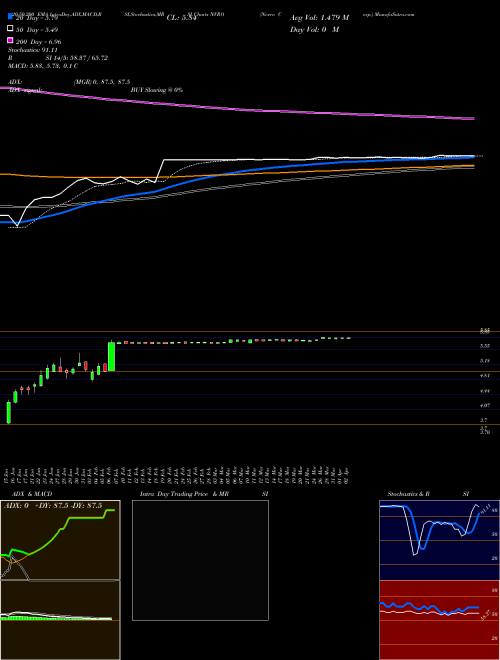Select the '200 Day - 6.96' legend text
Viewport: 500px width, 660px height.
click(x=39, y=42)
